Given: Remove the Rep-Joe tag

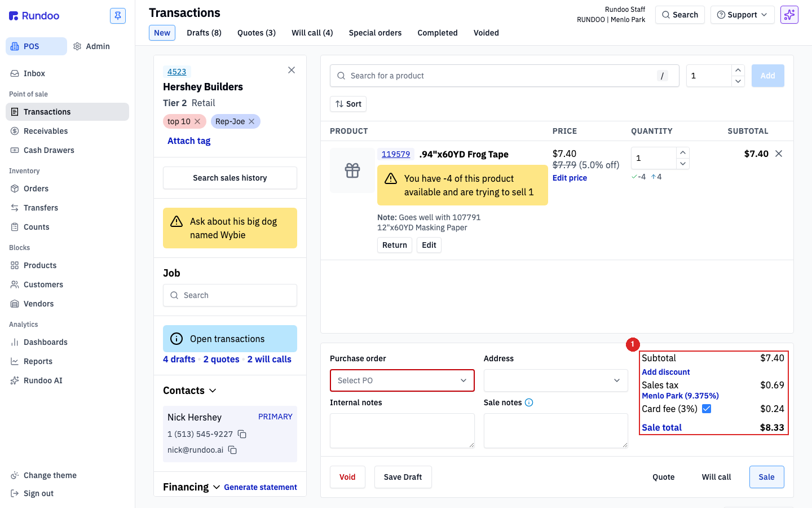Looking at the screenshot, I should 251,121.
